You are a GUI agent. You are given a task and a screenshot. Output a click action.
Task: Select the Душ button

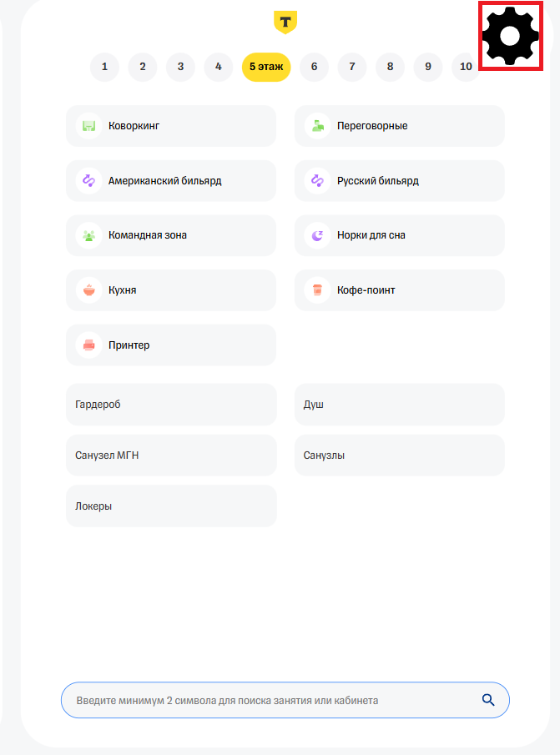pyautogui.click(x=399, y=405)
